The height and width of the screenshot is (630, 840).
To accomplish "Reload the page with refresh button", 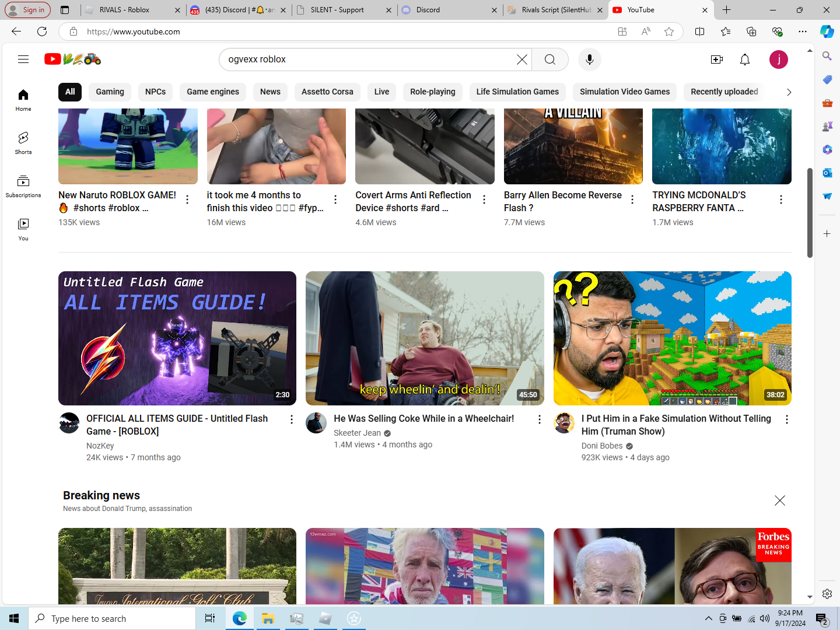I will [x=42, y=32].
